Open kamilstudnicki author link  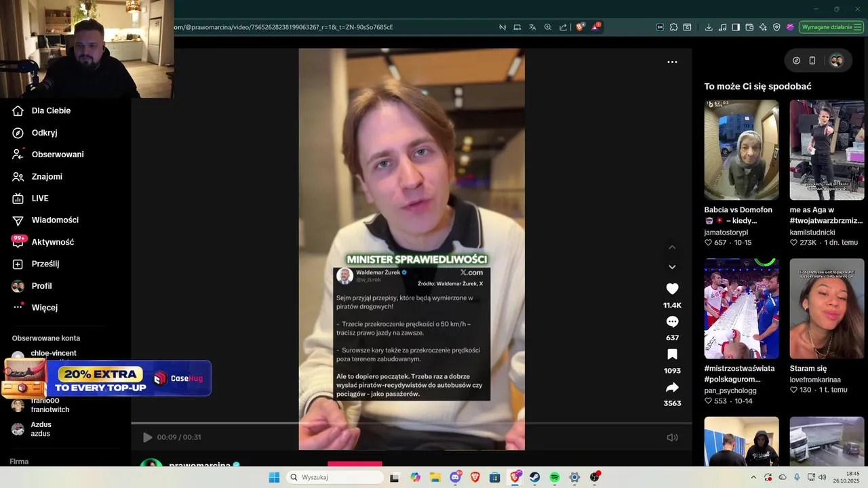812,232
